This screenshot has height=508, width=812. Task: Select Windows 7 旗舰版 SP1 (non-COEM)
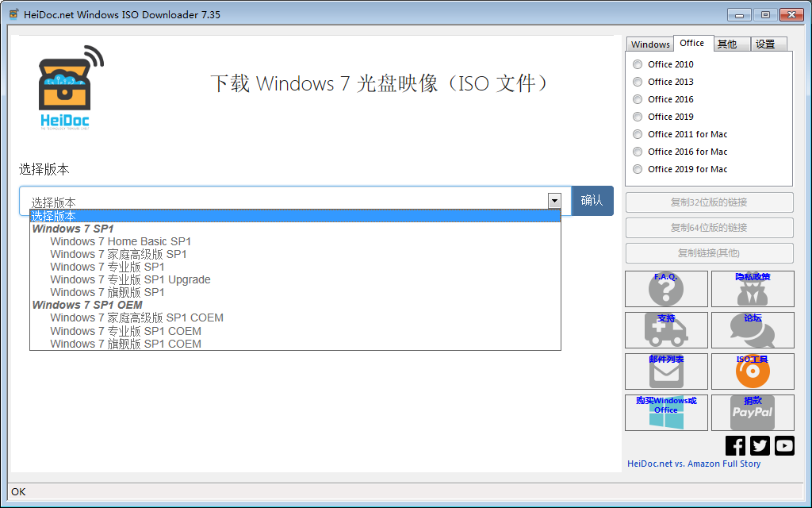(x=295, y=292)
